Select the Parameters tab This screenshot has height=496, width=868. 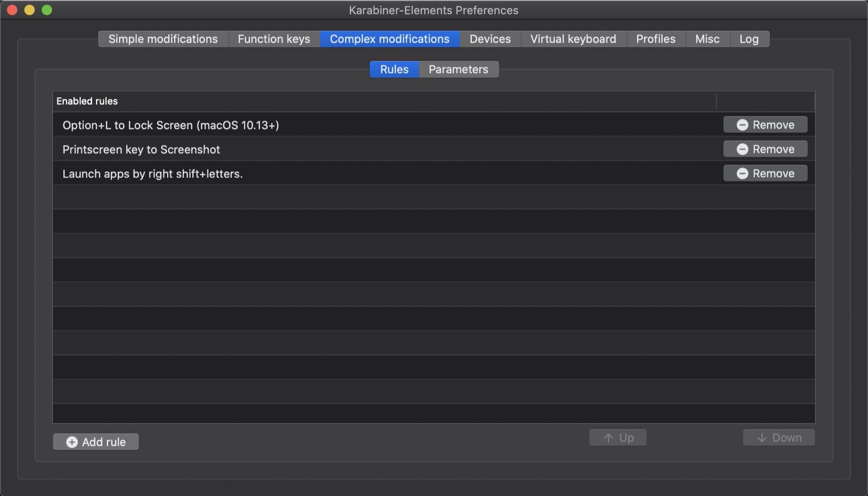click(458, 69)
